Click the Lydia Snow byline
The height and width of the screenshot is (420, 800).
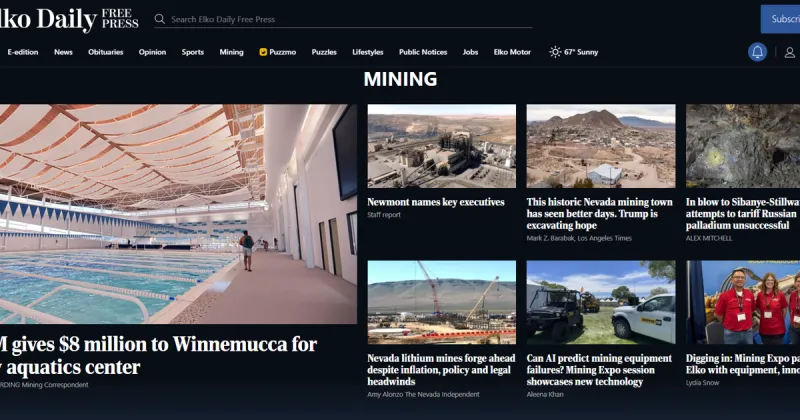[x=703, y=383]
